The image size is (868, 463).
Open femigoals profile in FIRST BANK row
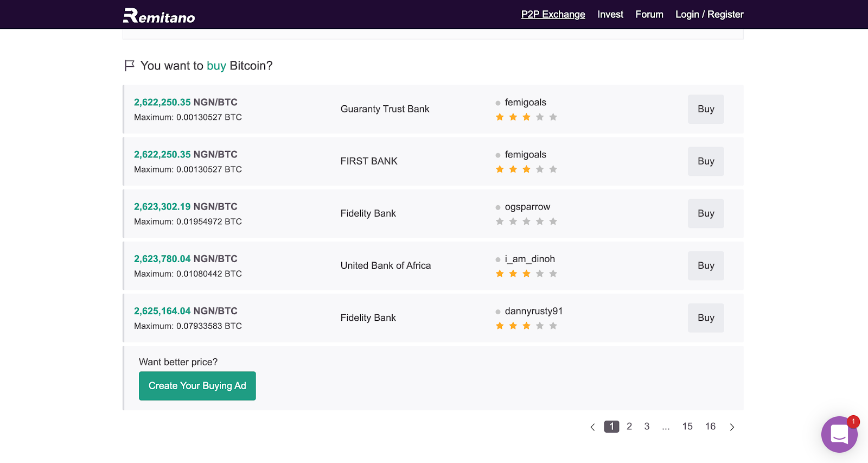pos(525,155)
